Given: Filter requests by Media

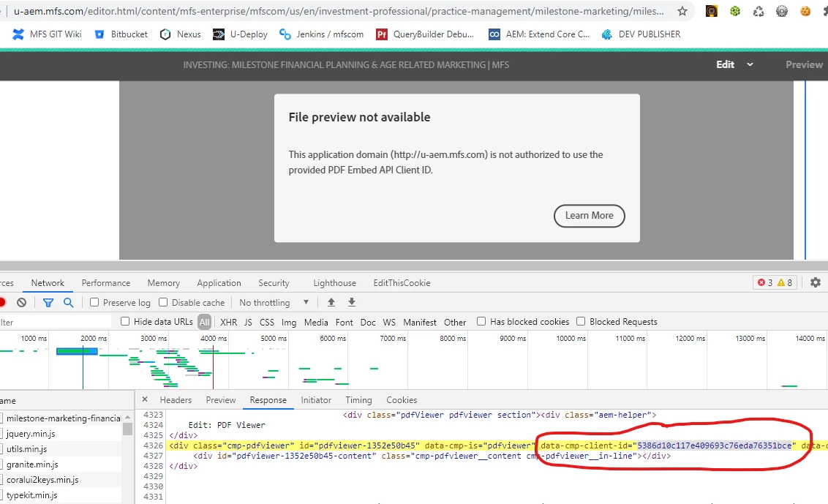Looking at the screenshot, I should click(316, 323).
